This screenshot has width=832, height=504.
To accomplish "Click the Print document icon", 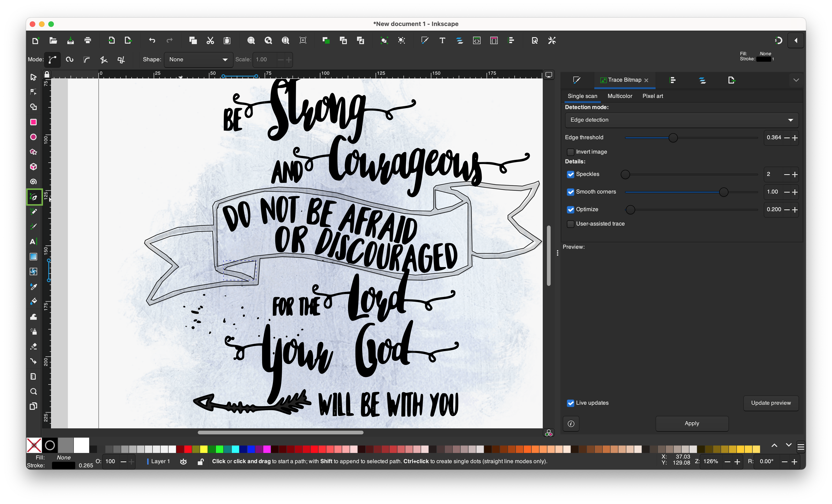I will pyautogui.click(x=88, y=41).
